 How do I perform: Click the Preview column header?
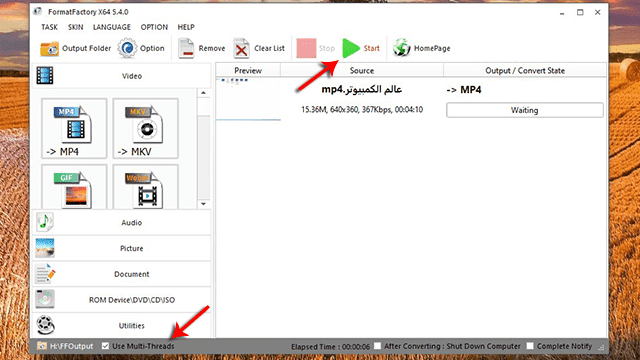[x=248, y=70]
